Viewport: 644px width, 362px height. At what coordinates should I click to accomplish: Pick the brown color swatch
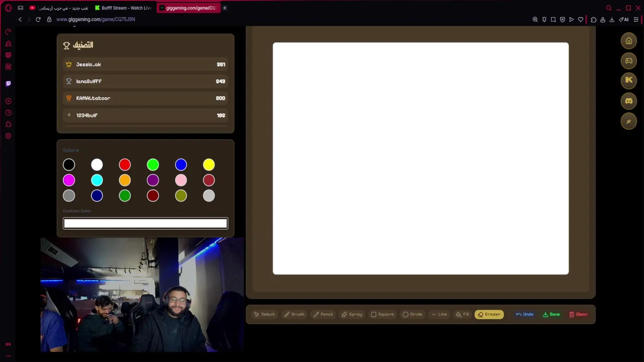coord(209,180)
